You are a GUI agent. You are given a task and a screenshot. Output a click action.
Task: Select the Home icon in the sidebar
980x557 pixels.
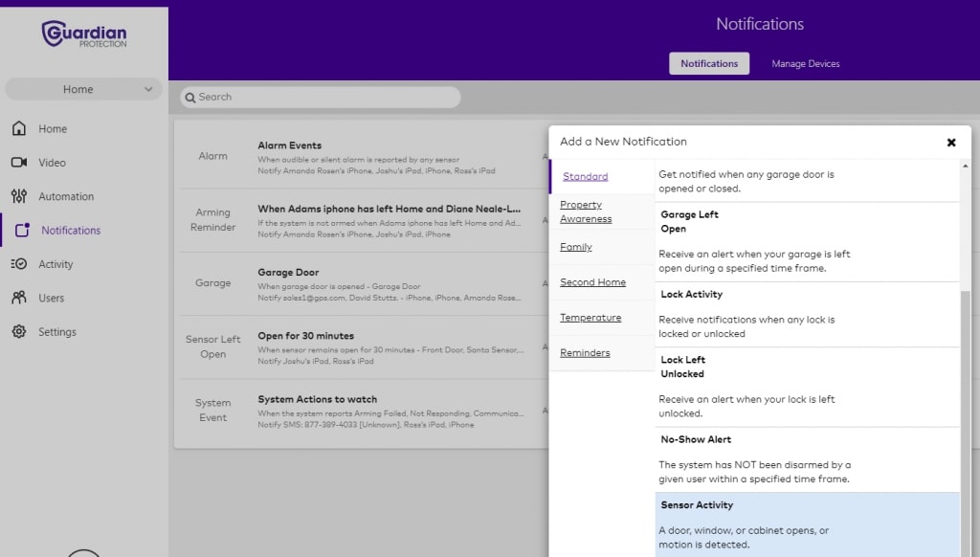20,128
